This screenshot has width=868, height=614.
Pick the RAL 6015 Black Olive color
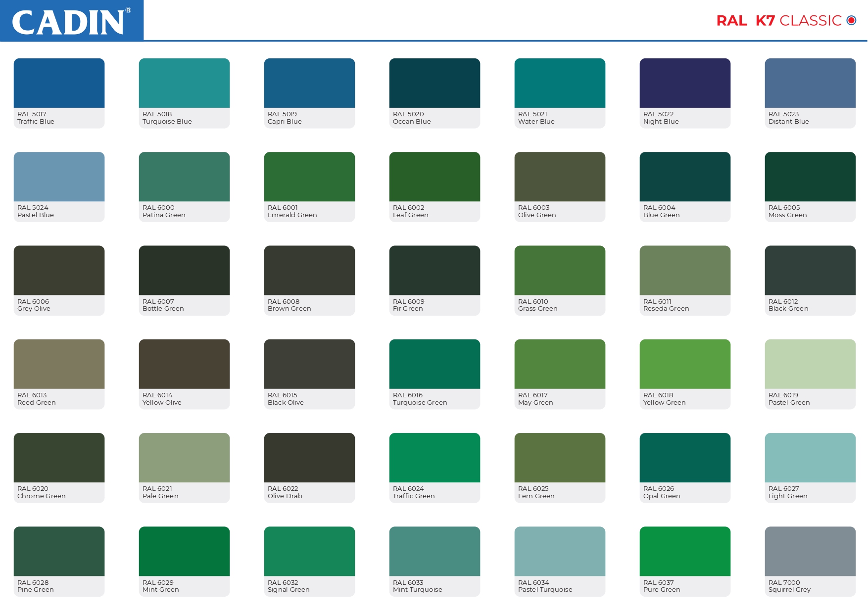[x=309, y=364]
